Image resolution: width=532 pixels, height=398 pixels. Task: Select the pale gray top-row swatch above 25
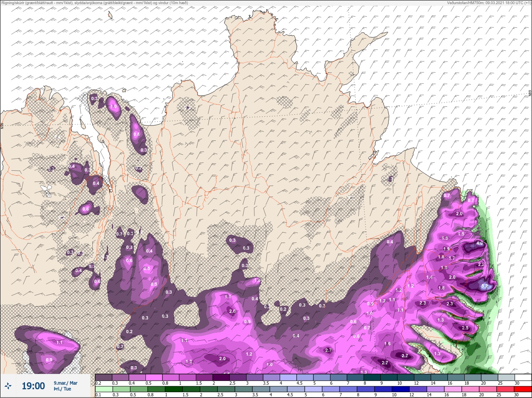pos(506,378)
